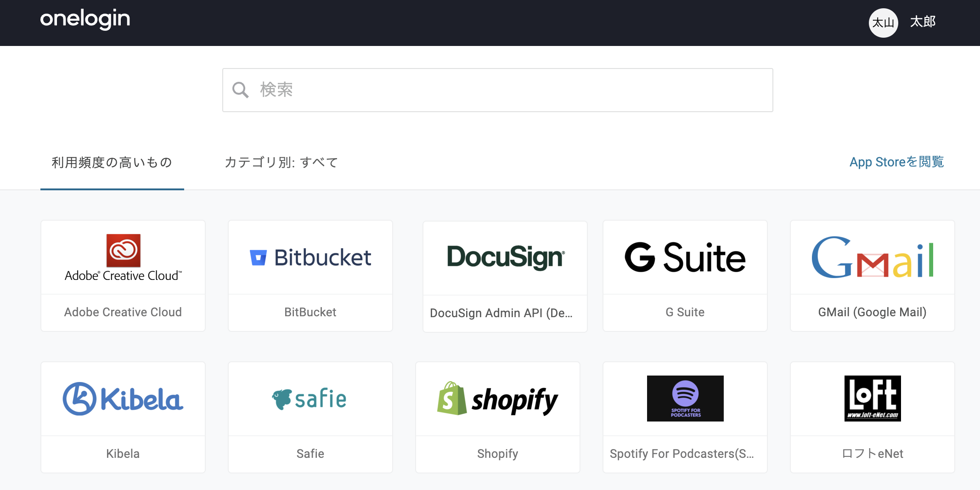Click the ロフトeNet app name
Image resolution: width=980 pixels, height=490 pixels.
pos(873,454)
